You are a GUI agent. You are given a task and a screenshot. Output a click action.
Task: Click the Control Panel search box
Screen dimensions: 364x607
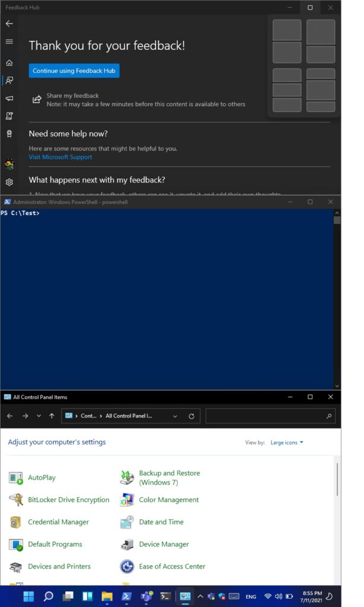pyautogui.click(x=266, y=416)
